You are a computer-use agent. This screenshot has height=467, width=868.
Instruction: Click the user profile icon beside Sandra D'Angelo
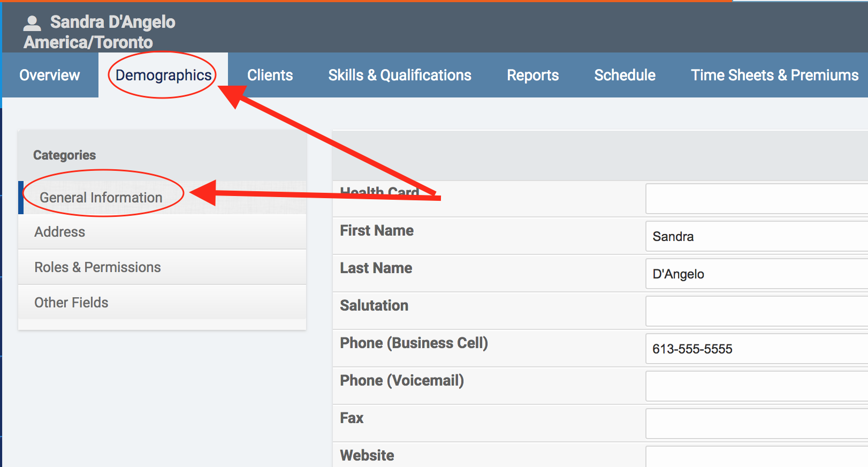tap(32, 22)
